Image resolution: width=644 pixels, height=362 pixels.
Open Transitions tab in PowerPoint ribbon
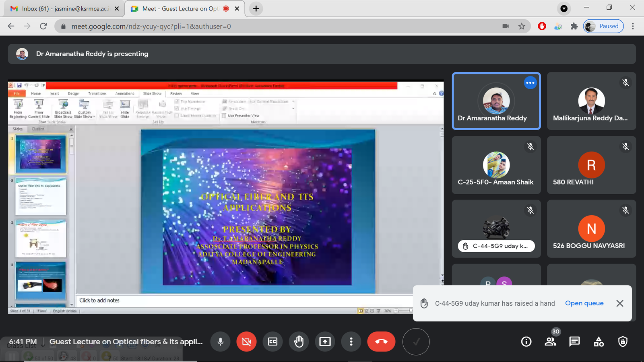97,93
